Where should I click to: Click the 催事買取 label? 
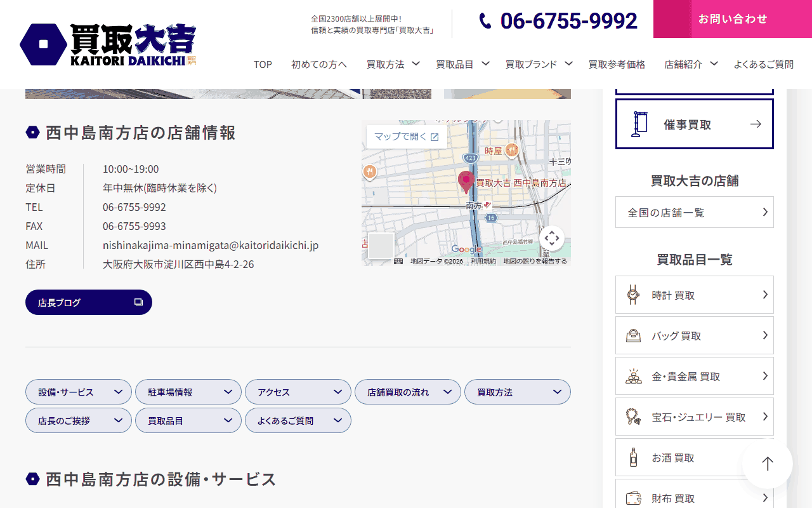point(687,125)
